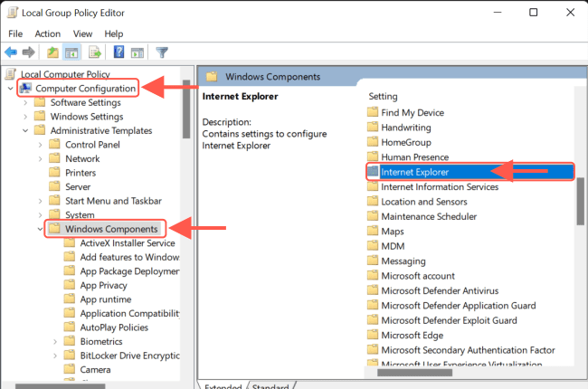
Task: Open the Help toolbar icon
Action: (119, 52)
